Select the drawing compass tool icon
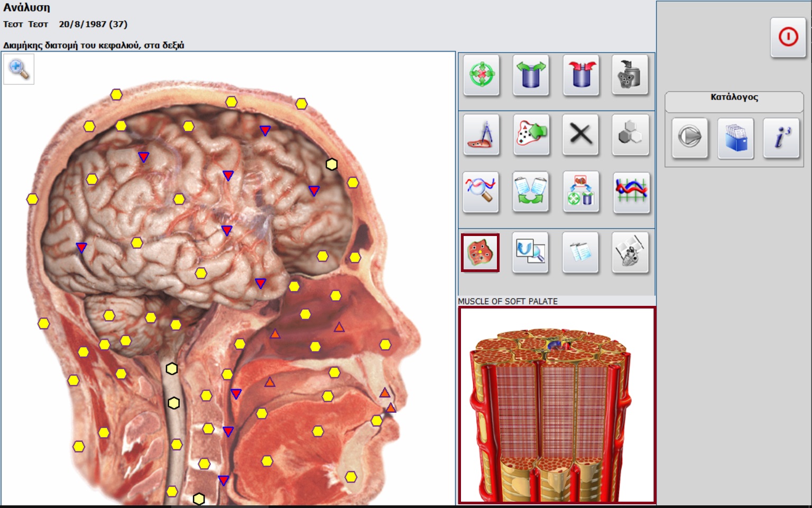 coord(482,134)
